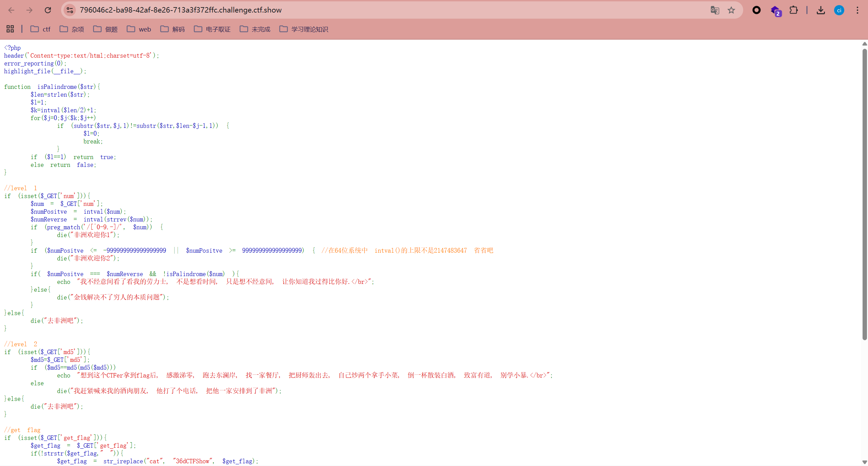Screen dimensions: 868x466
Task: Click the scrollbar down arrow
Action: (865, 462)
